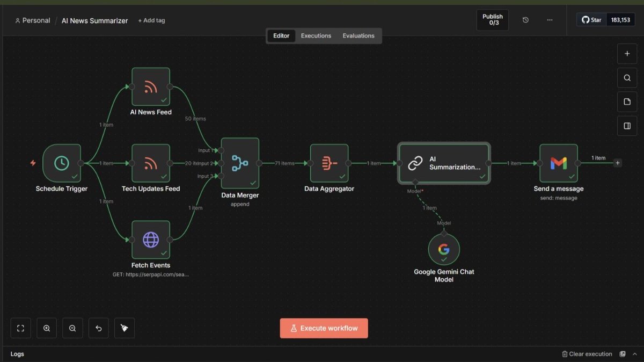The height and width of the screenshot is (362, 644).
Task: Add a new node with plus button
Action: 627,54
